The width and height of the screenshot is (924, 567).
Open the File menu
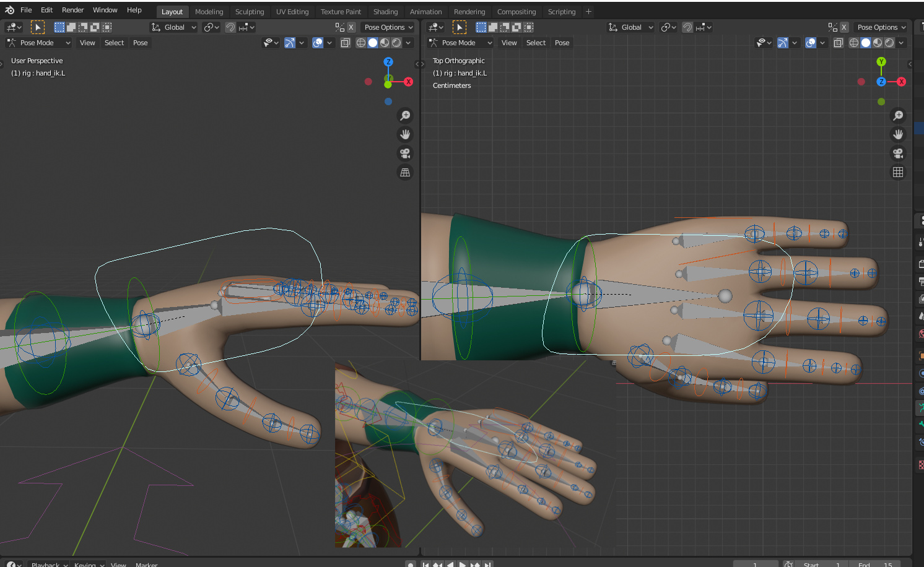coord(26,10)
